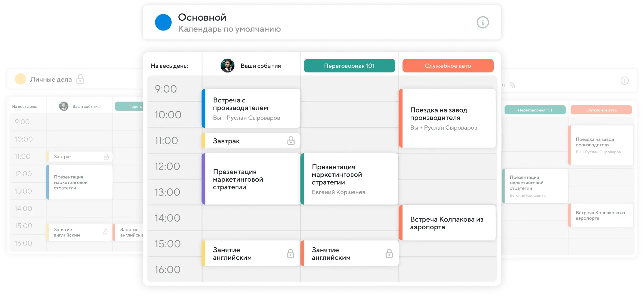Screen dimensions: 644x296
Task: Click lock icon on left panel Завтрак event
Action: (106, 157)
